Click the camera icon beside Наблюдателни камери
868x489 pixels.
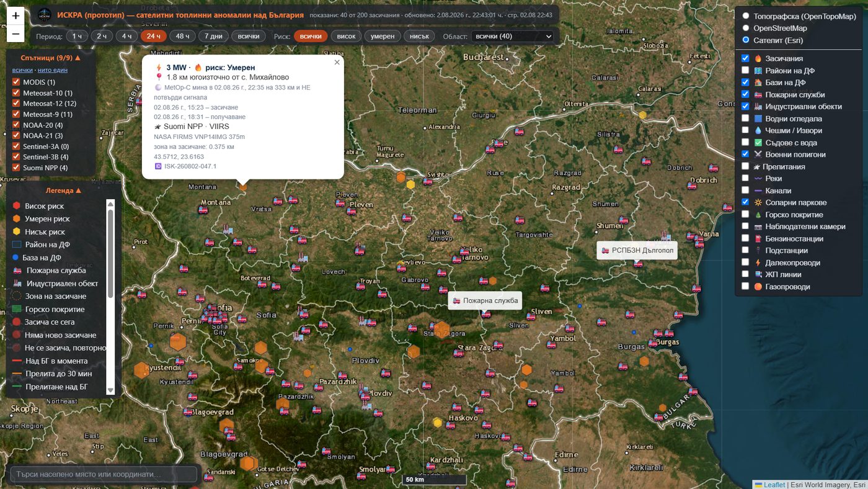coord(758,227)
